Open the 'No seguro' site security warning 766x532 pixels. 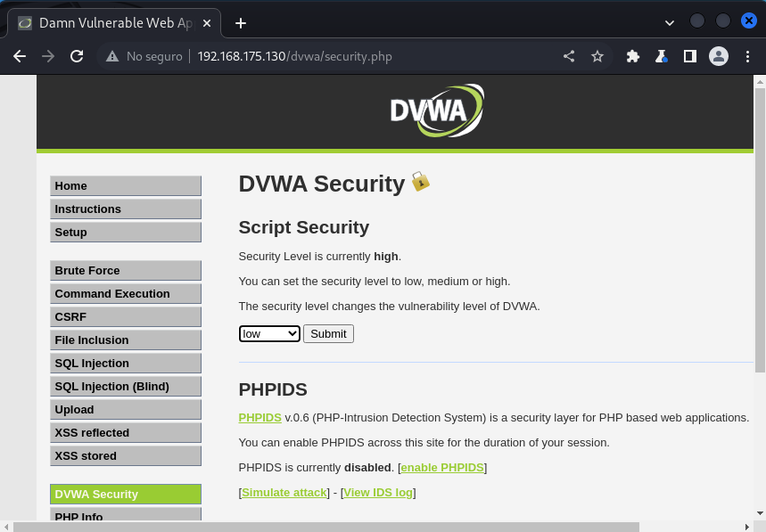point(145,56)
